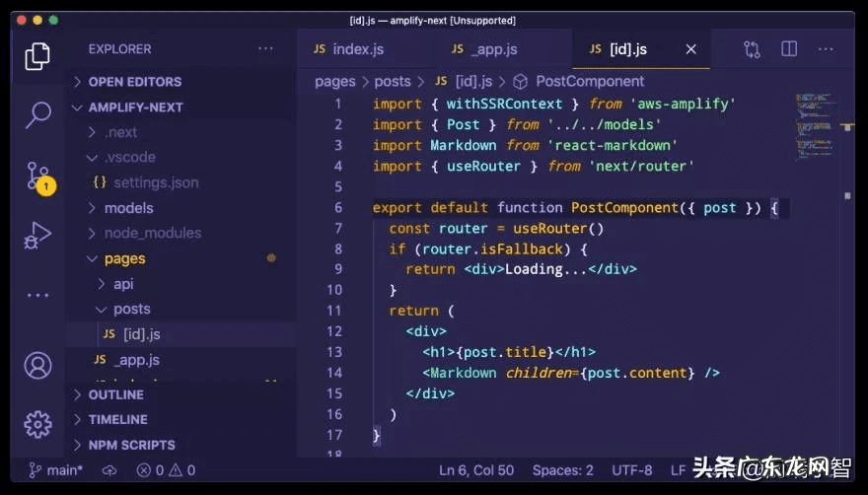Click the main branch indicator in status bar
868x495 pixels.
pos(57,470)
